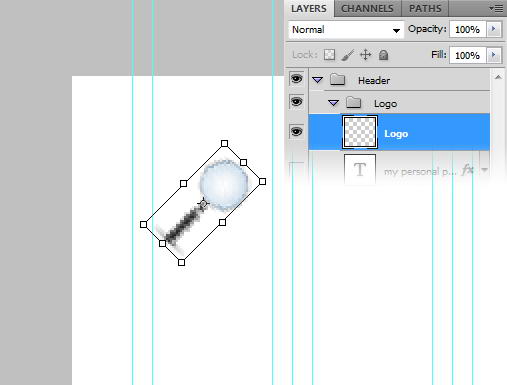Switch to the Paths tab

pyautogui.click(x=425, y=8)
